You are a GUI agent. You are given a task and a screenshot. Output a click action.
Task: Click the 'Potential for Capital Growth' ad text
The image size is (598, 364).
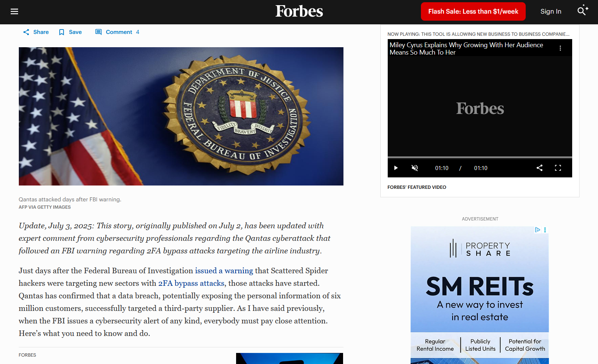coord(525,345)
